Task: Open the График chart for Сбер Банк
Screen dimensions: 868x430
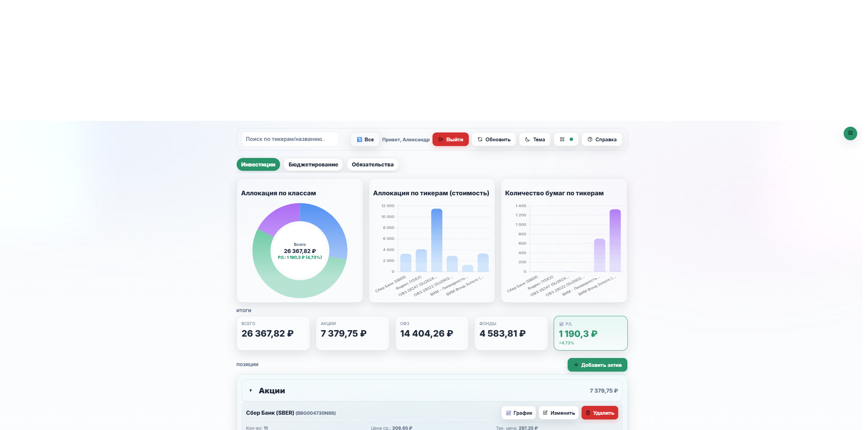Action: 518,413
